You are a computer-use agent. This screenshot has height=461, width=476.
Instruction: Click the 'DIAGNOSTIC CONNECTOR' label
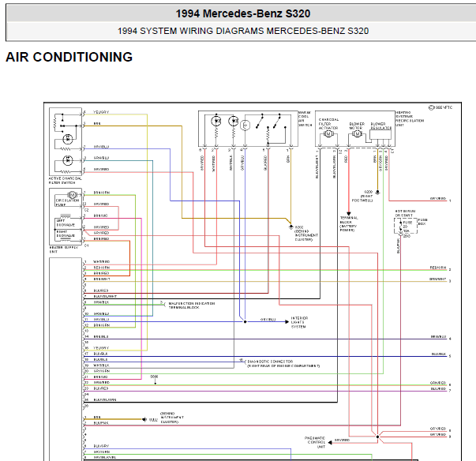point(270,362)
